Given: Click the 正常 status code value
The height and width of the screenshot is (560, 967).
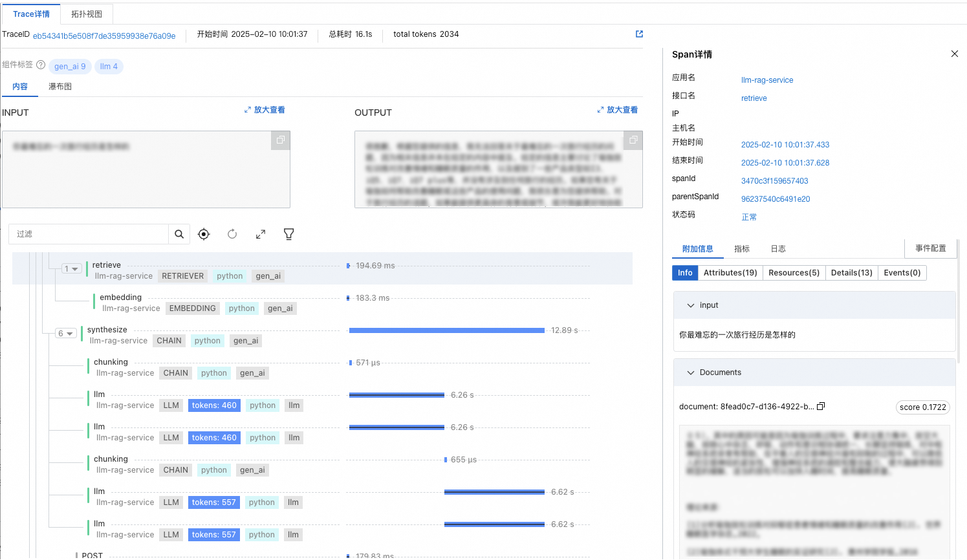Looking at the screenshot, I should tap(749, 217).
